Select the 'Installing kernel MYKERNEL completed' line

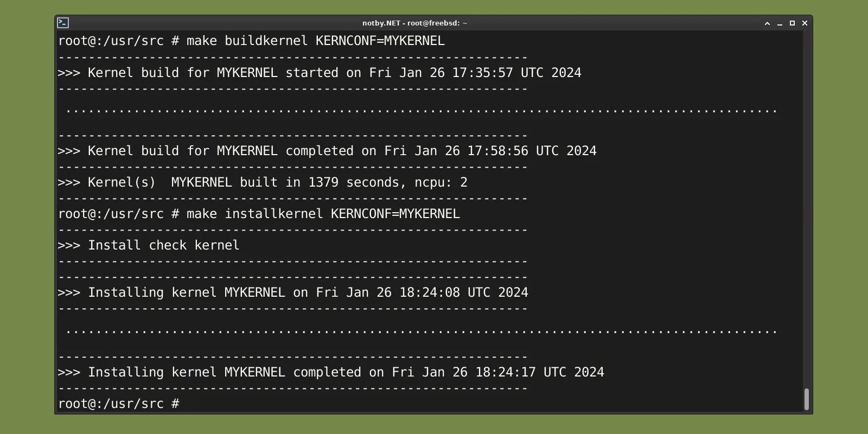pos(330,372)
